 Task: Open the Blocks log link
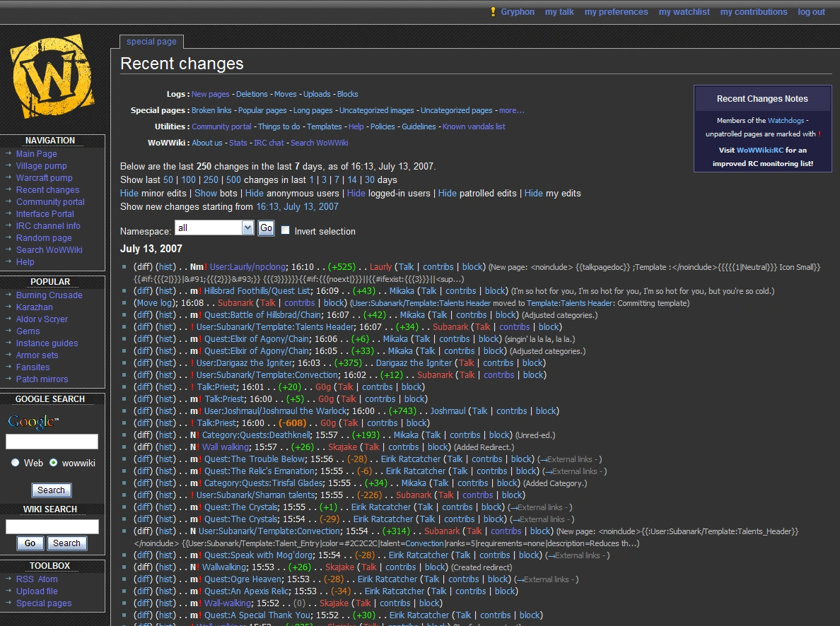click(348, 94)
